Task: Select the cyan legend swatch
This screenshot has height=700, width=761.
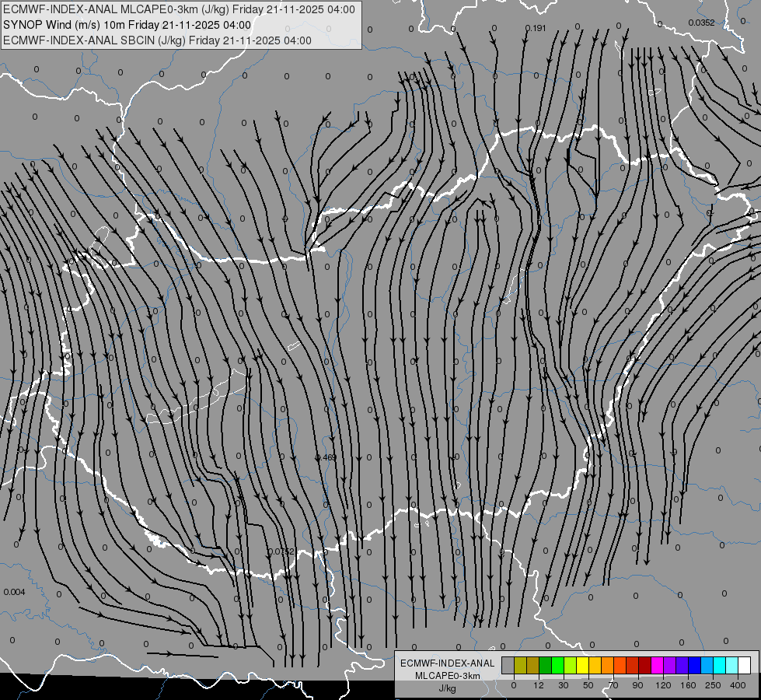Action: click(719, 665)
